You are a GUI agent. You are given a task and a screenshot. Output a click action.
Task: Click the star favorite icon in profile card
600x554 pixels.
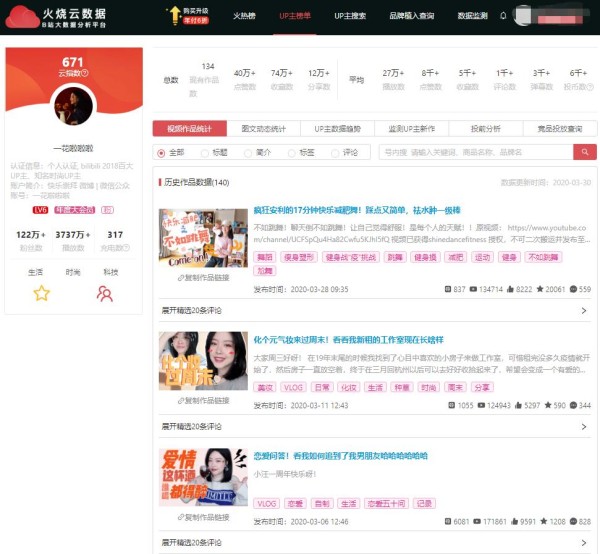pos(41,293)
